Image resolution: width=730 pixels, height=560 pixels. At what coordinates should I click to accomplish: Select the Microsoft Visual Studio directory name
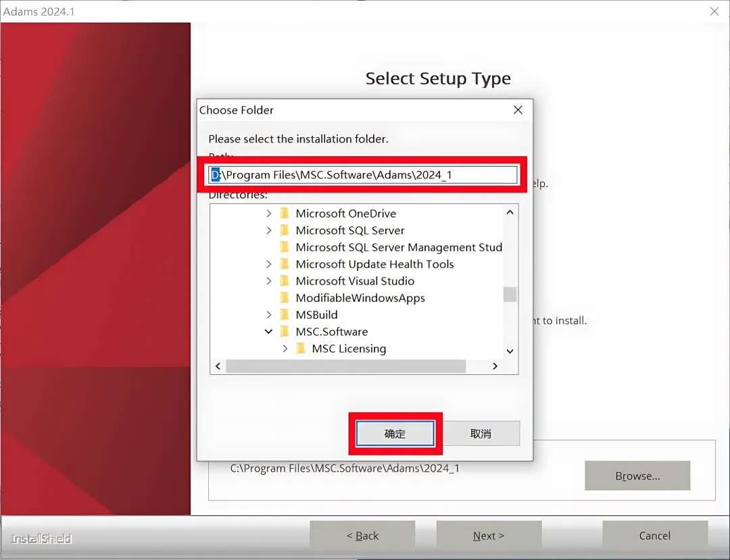click(356, 281)
